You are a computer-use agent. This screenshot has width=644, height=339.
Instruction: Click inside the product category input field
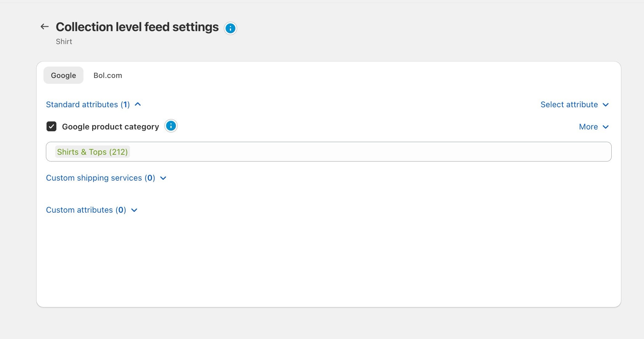[328, 152]
